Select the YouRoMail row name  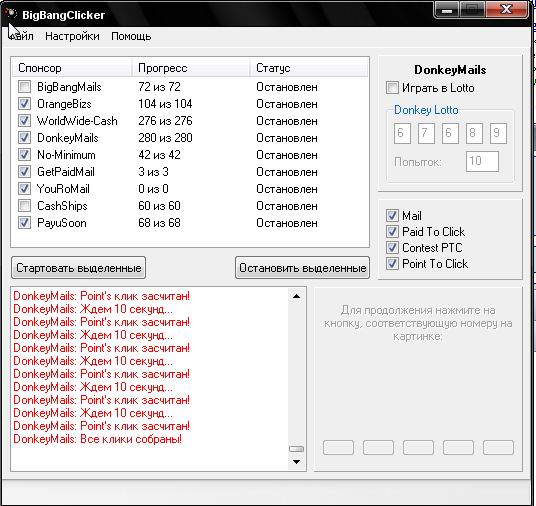[x=63, y=189]
